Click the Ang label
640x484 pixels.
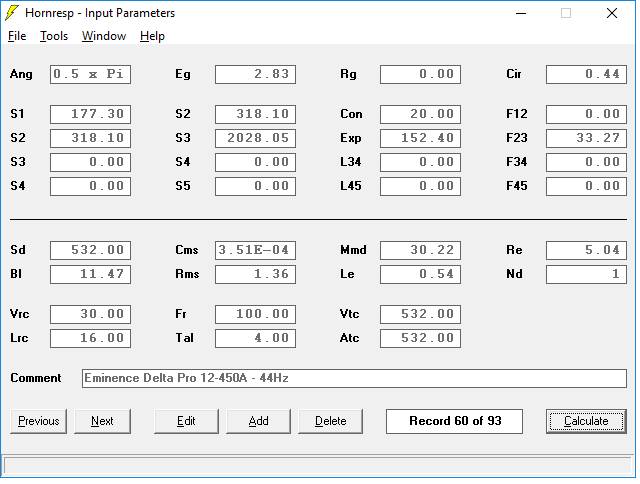[21, 75]
